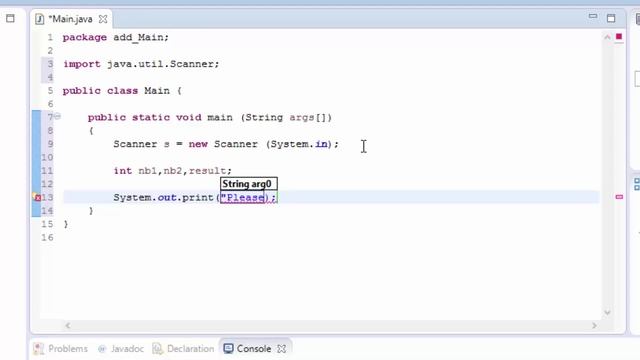Click 'int nb1,nb2,result;' declaration
Image resolution: width=640 pixels, height=360 pixels.
[173, 171]
